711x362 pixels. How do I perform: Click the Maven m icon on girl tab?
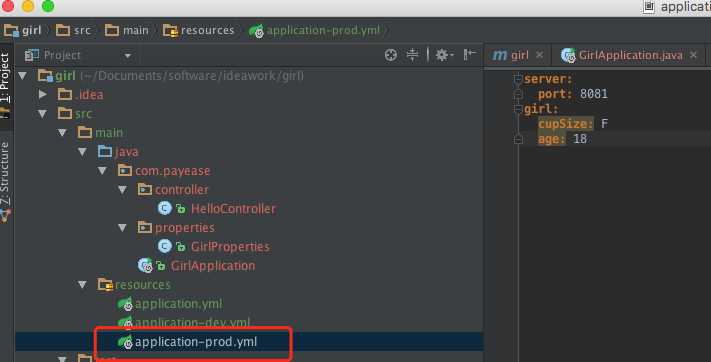pyautogui.click(x=499, y=55)
